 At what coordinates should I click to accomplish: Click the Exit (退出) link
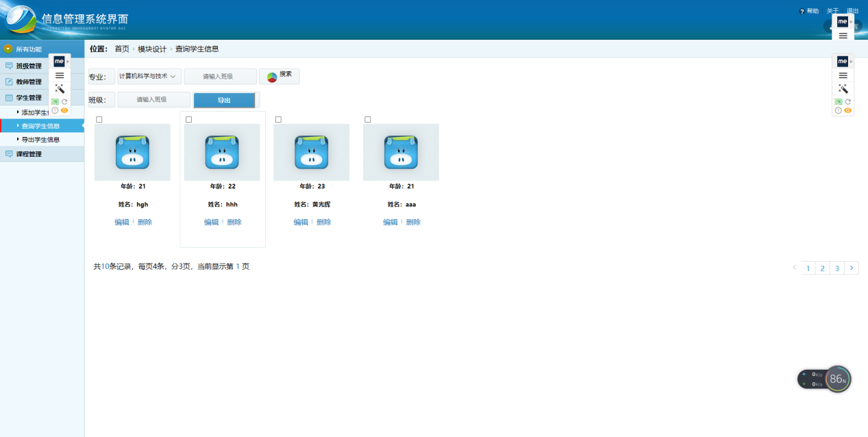pos(852,11)
